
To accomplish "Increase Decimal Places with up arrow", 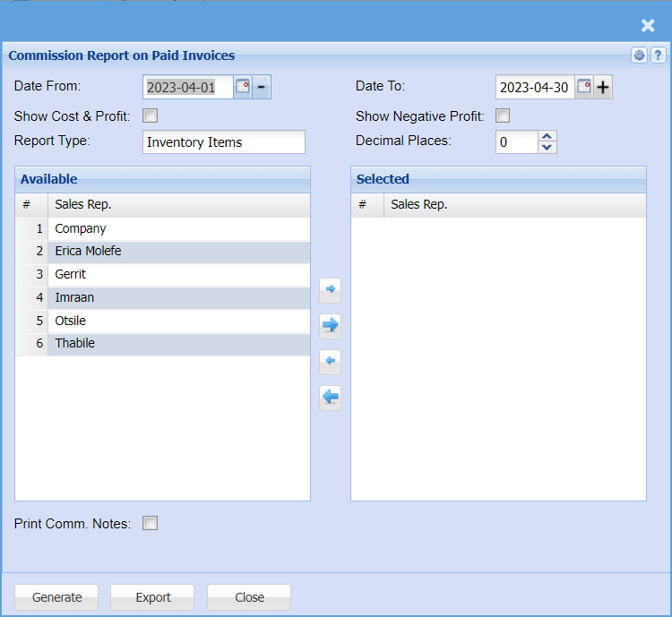I will tap(547, 137).
